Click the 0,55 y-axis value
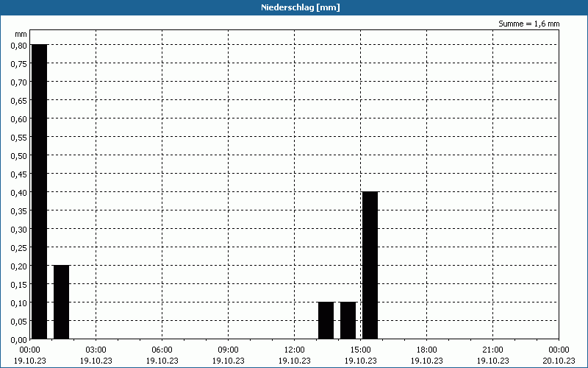The width and height of the screenshot is (588, 368). pos(19,138)
